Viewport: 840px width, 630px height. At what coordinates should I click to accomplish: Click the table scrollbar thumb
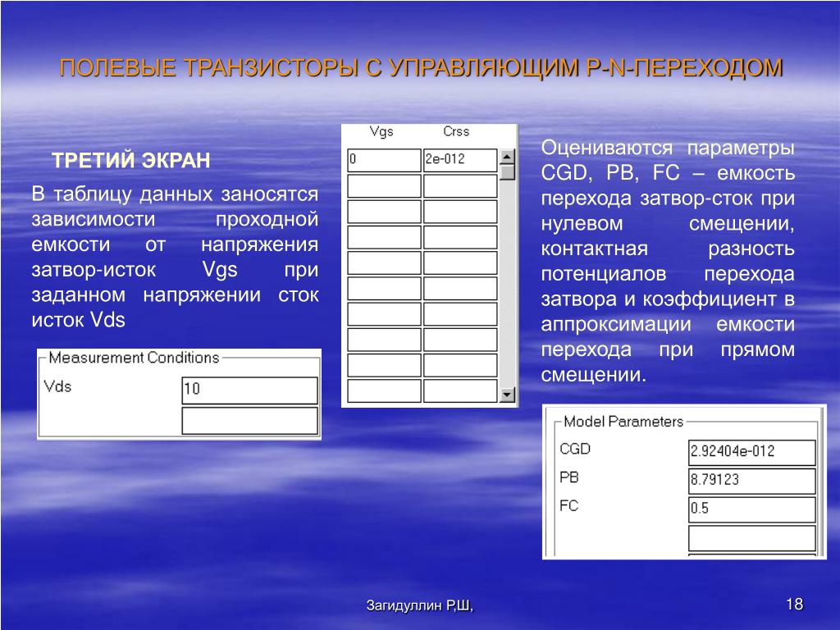[x=507, y=172]
